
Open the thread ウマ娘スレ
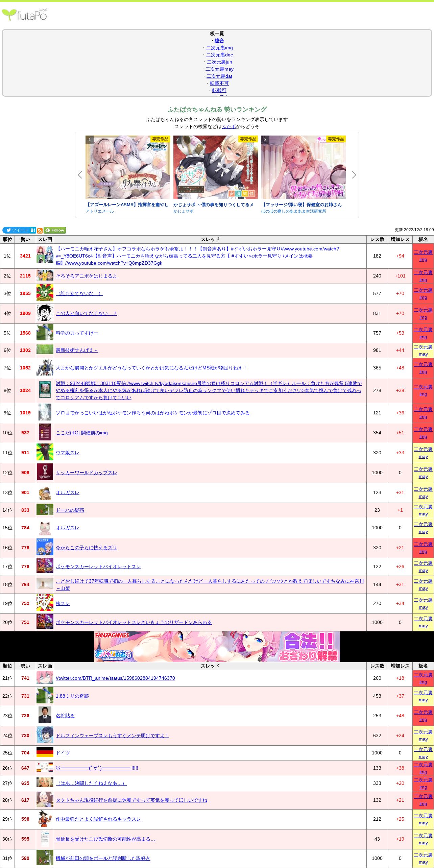tap(68, 453)
